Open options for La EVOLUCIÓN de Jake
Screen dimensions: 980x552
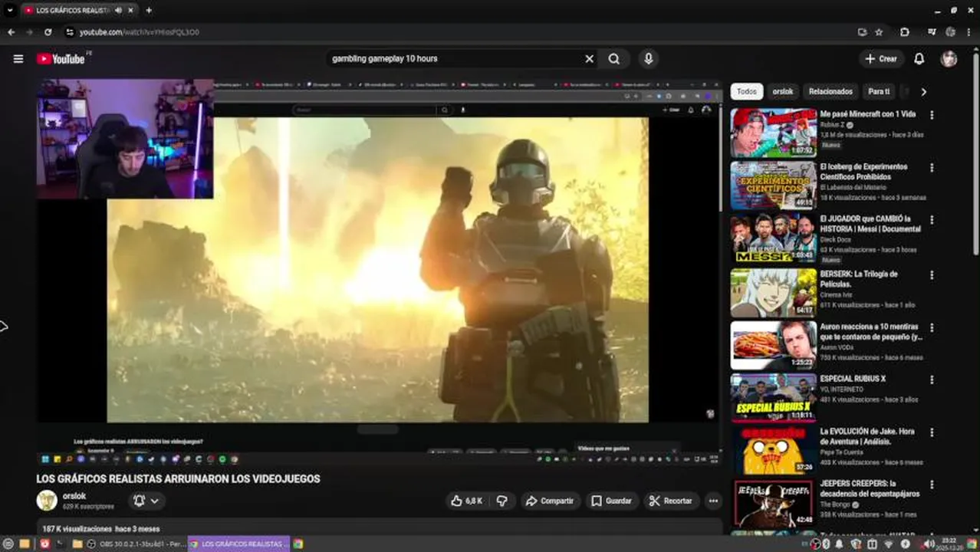click(x=932, y=432)
